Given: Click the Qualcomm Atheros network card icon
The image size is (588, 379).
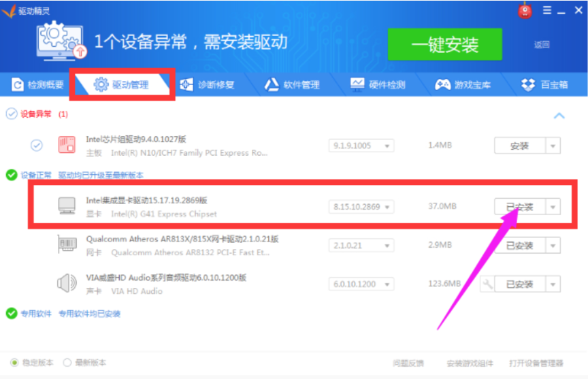Looking at the screenshot, I should click(x=67, y=245).
